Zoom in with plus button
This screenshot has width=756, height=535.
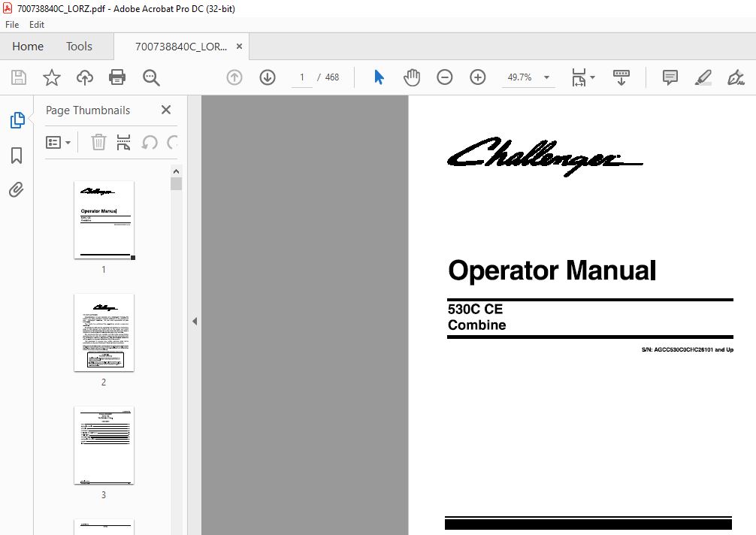pyautogui.click(x=477, y=77)
